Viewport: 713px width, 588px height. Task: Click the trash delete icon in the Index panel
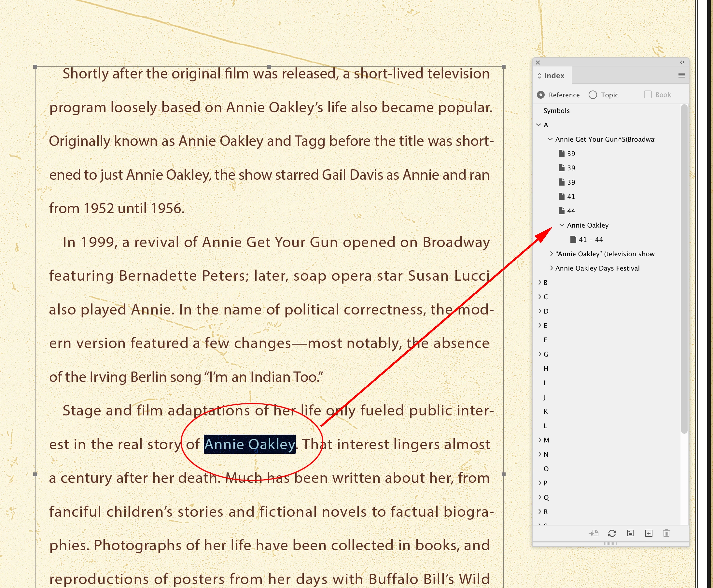[666, 533]
